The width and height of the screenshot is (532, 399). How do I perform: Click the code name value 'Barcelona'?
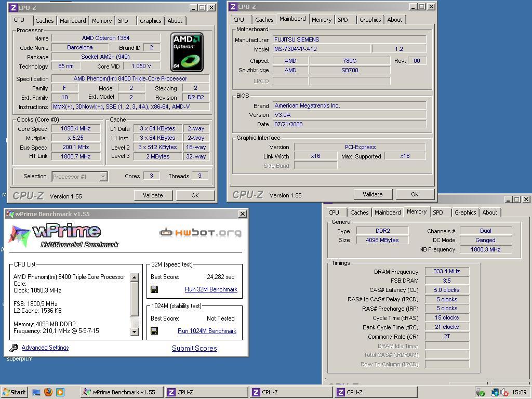point(79,47)
